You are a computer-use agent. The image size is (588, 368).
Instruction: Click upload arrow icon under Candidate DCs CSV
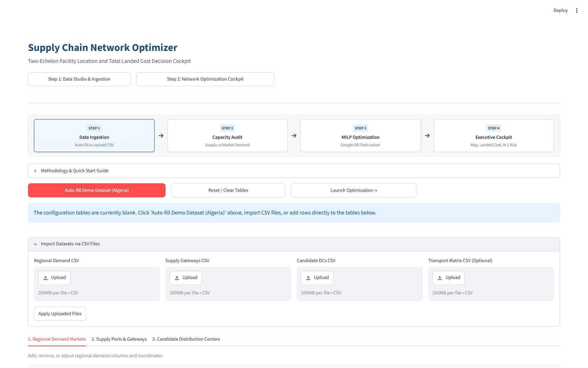(x=308, y=278)
